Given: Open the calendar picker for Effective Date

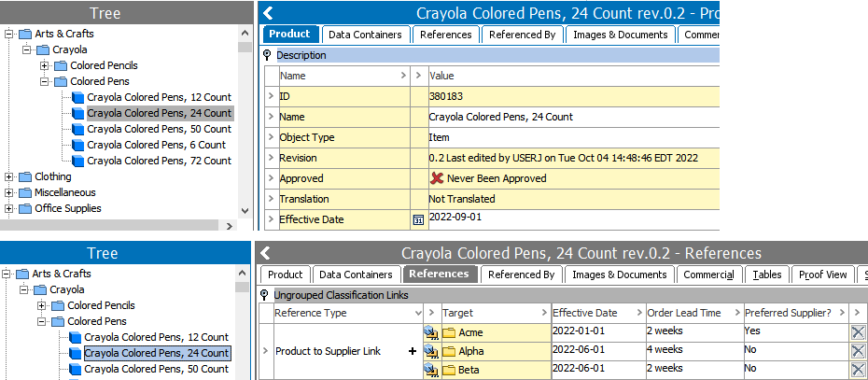Looking at the screenshot, I should (x=418, y=220).
